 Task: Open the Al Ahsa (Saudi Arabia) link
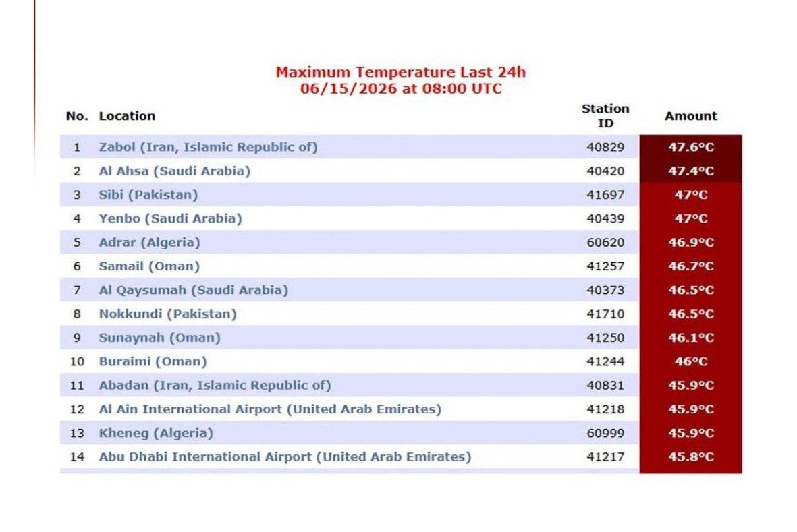(x=174, y=171)
